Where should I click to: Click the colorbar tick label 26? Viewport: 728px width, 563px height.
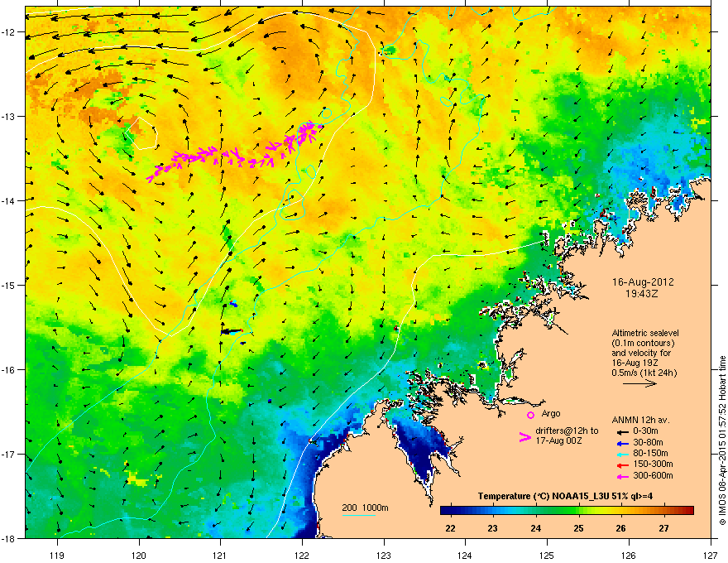[x=621, y=528]
